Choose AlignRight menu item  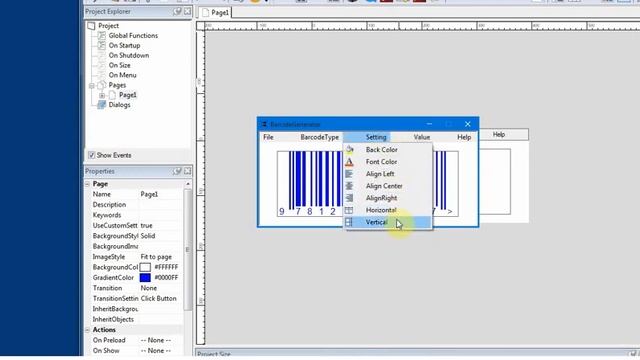[x=388, y=198]
